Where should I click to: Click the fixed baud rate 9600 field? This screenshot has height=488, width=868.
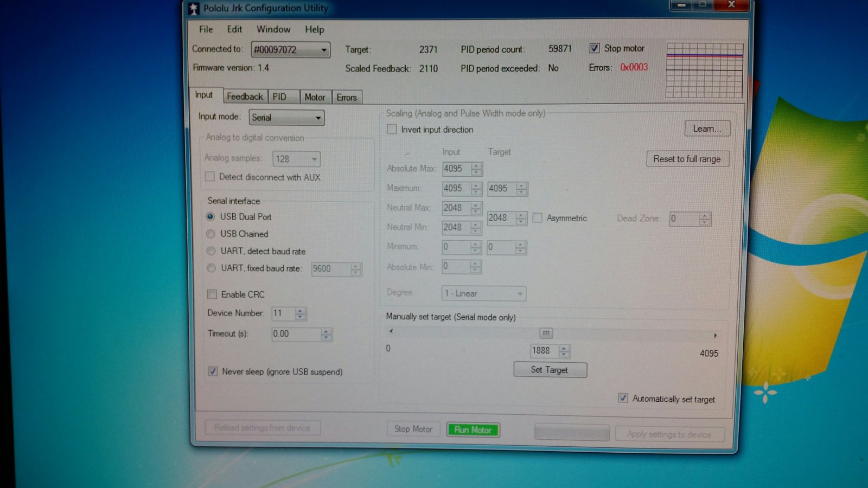click(331, 269)
